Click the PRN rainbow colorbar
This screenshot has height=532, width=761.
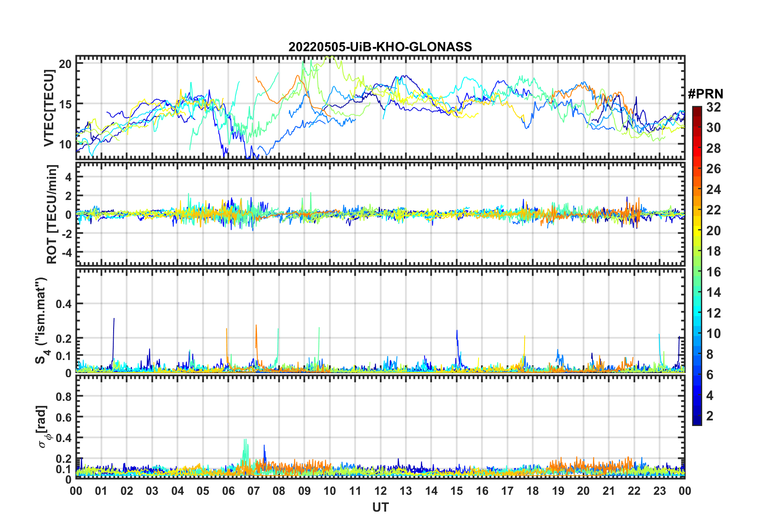tap(697, 266)
